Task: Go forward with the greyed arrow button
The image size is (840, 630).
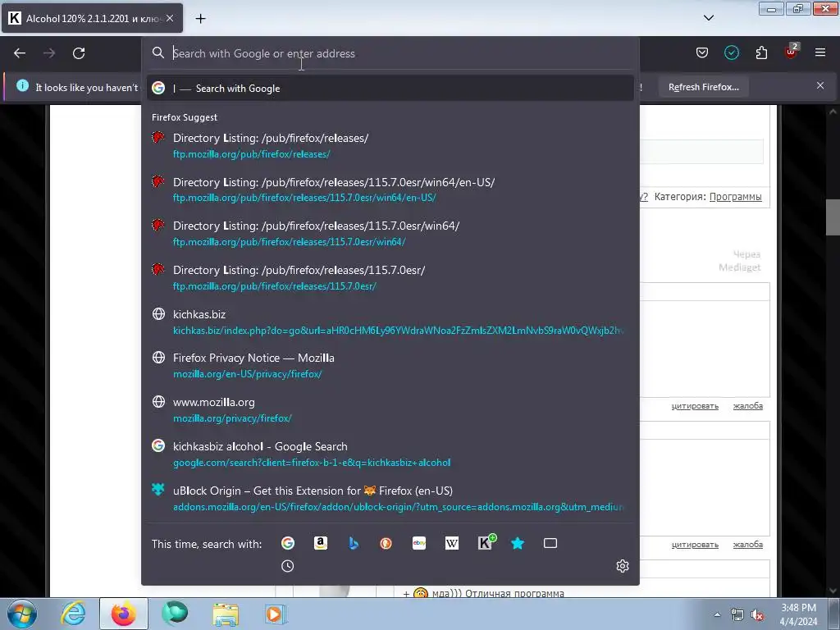Action: 49,53
